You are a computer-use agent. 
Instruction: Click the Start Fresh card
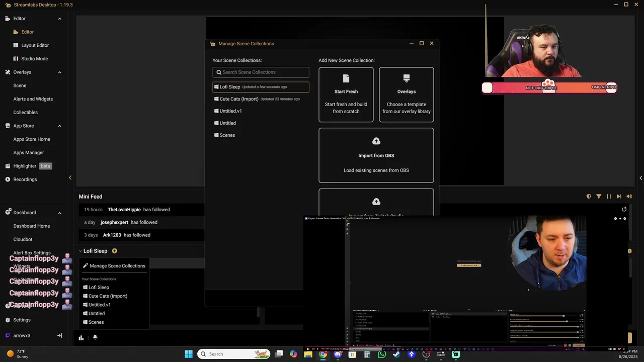(346, 95)
